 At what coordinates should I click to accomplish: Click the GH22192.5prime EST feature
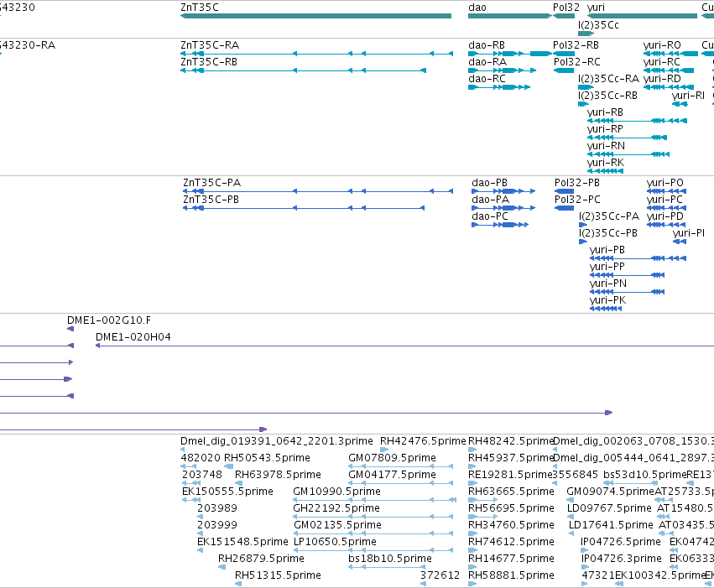coord(373,517)
